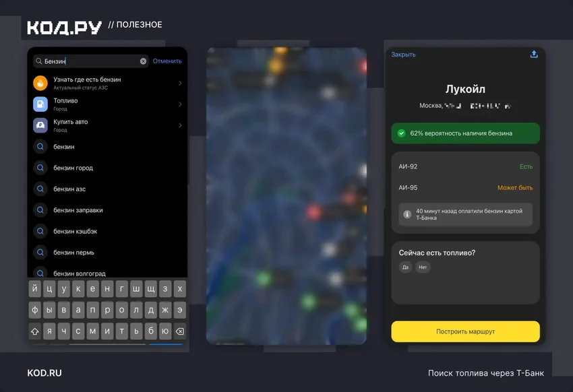Tap the keyboard key х
The image size is (573, 392).
click(x=180, y=289)
